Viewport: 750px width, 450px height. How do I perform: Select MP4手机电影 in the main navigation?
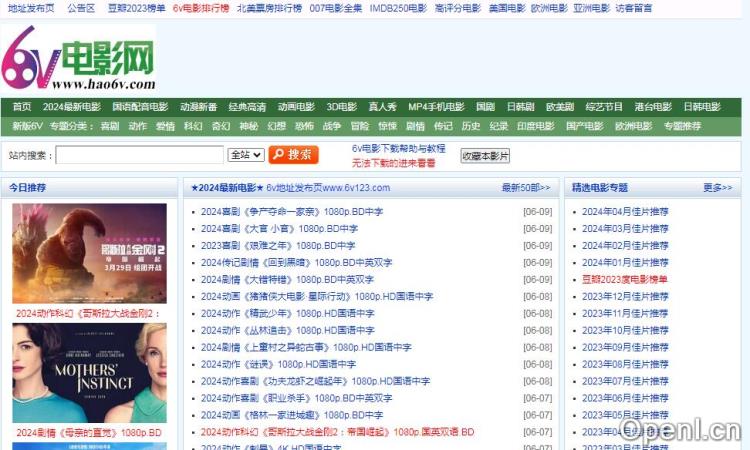[x=436, y=107]
